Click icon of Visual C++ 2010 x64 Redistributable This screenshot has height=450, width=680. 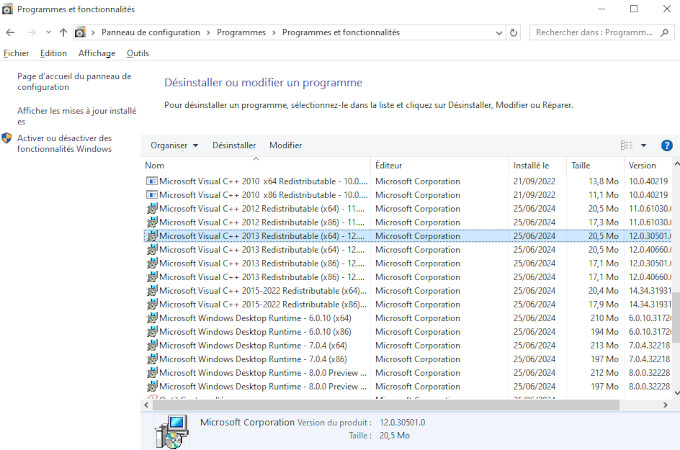pos(151,181)
